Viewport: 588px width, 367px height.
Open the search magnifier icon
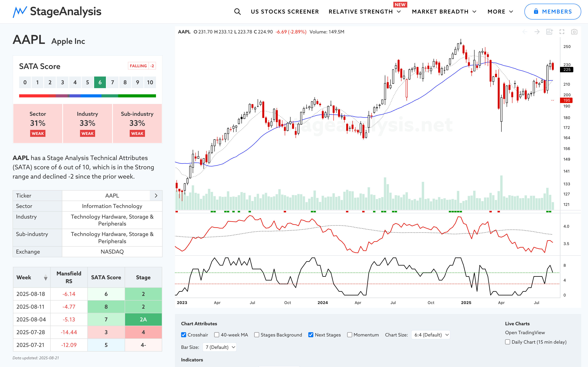point(237,12)
